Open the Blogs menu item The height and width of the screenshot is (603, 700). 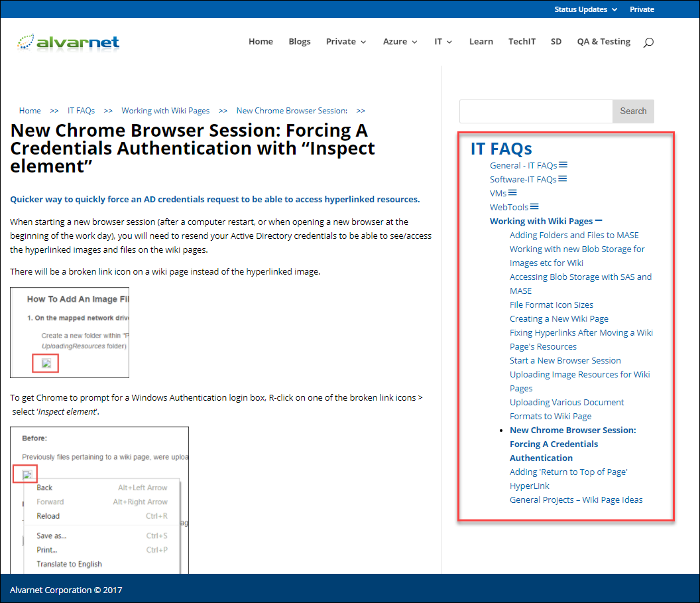tap(300, 42)
